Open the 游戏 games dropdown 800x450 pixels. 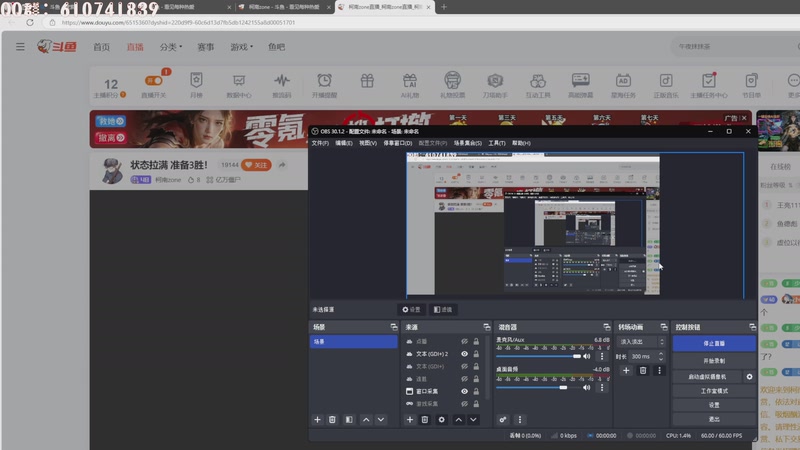(241, 47)
